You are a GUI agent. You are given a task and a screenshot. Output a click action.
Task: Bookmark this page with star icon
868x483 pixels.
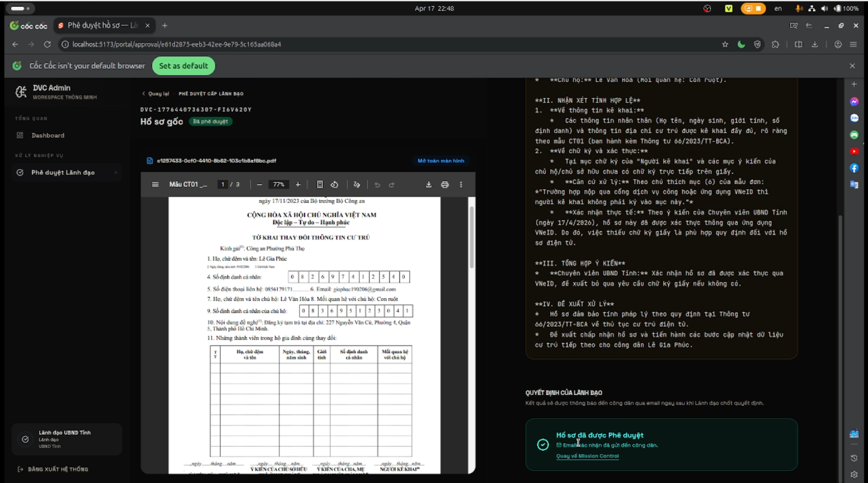[x=725, y=44]
